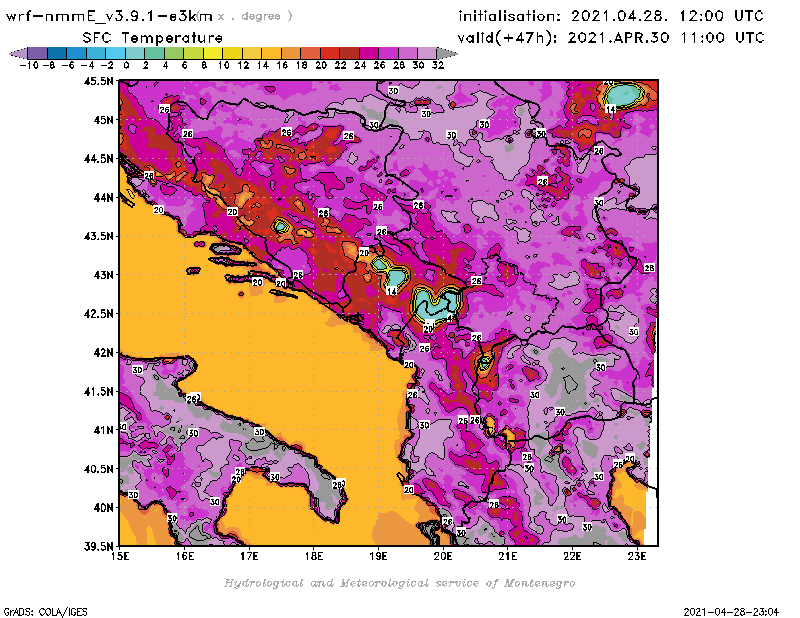Viewport: 800px width, 618px height.
Task: Click the grey above-32 arrow end of legend
Action: [x=447, y=53]
